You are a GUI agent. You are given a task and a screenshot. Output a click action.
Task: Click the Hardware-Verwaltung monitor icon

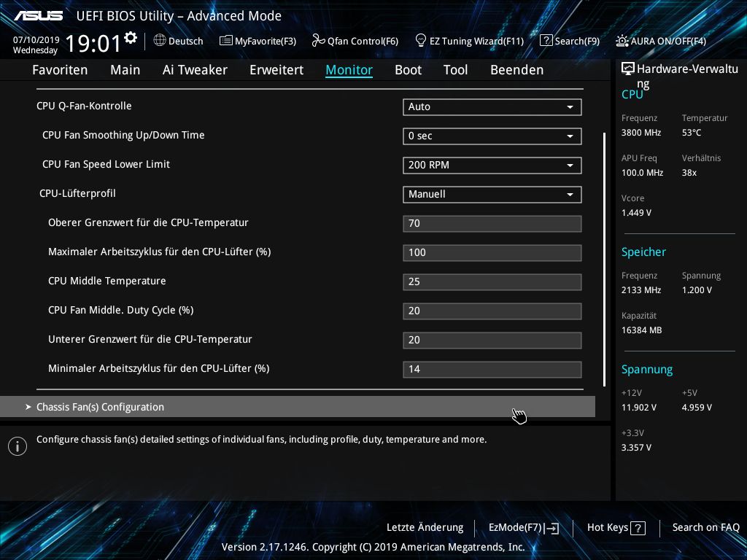628,69
